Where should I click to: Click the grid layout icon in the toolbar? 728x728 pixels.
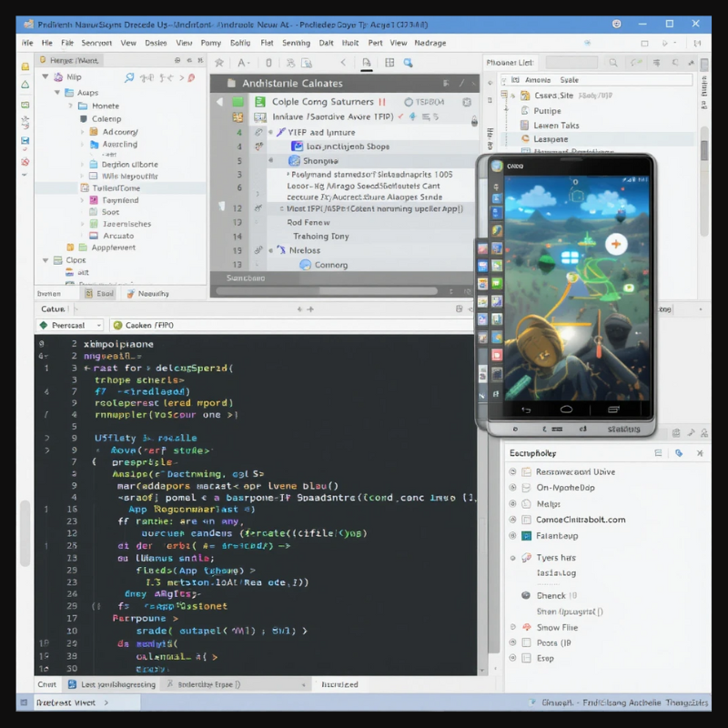pyautogui.click(x=389, y=63)
